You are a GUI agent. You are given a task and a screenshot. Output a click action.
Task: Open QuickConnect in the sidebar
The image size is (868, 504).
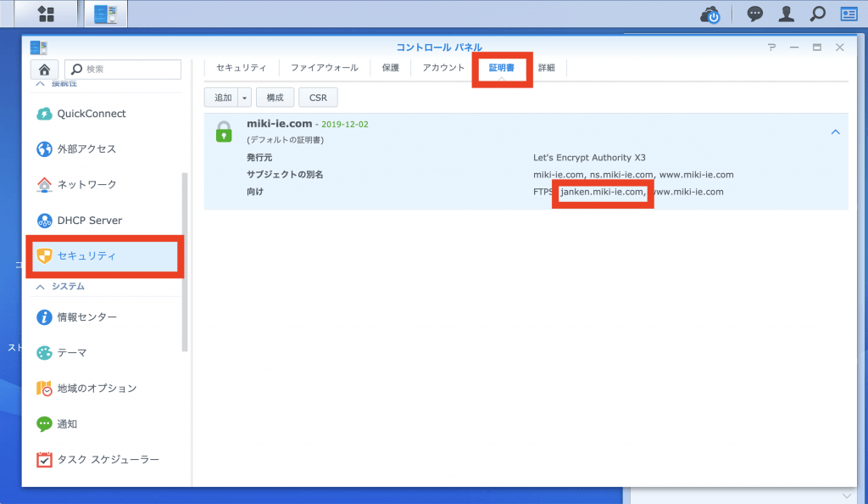pyautogui.click(x=91, y=114)
